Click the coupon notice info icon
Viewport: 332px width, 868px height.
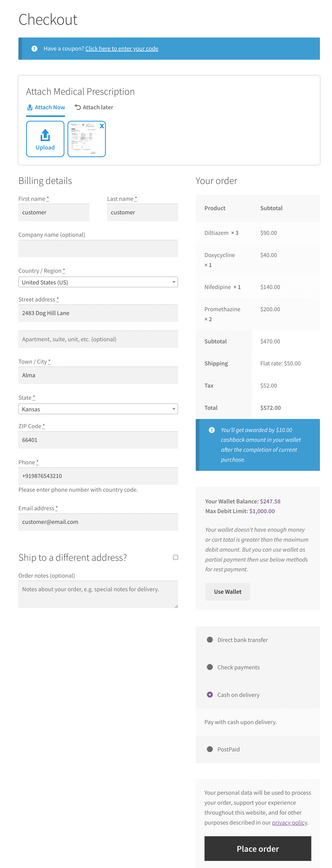(x=34, y=49)
